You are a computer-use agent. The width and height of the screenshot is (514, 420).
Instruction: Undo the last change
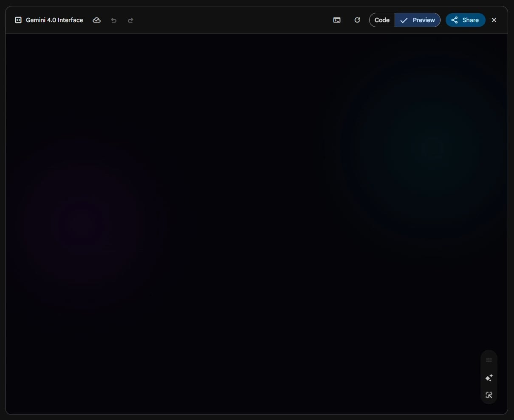tap(114, 20)
